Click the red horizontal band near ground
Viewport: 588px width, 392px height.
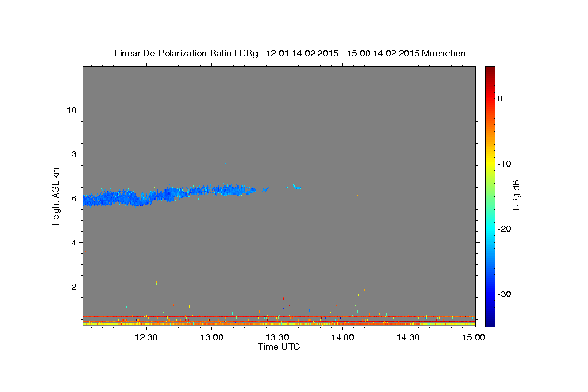[x=279, y=317]
